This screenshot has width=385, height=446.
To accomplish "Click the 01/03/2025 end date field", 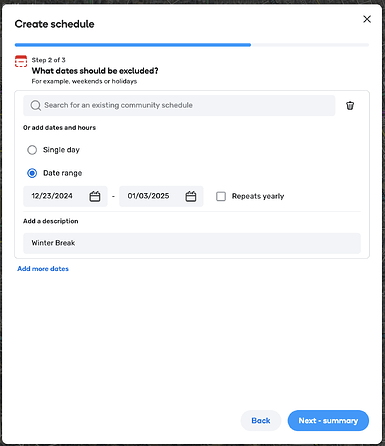I will coord(161,196).
